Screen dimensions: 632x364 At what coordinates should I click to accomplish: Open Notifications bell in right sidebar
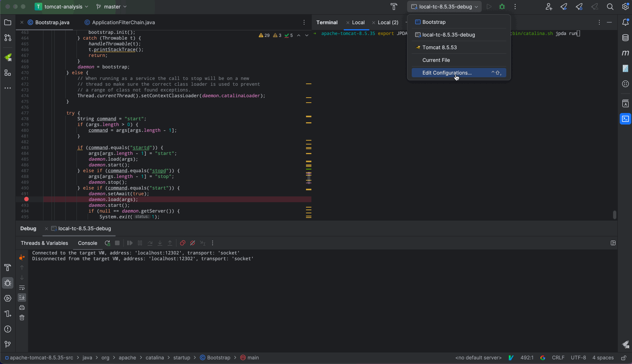tap(625, 22)
